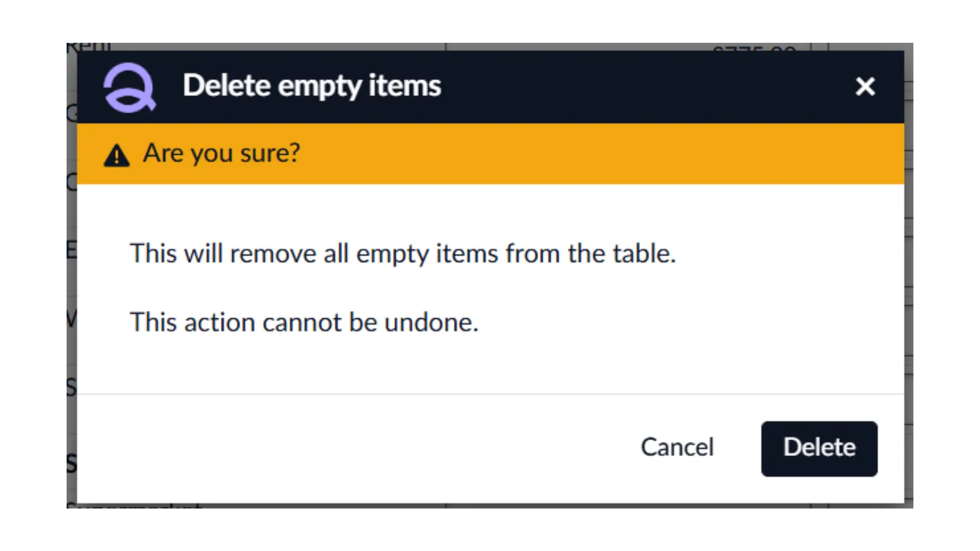Click the "Delete empty items" dialog title
This screenshot has width=980, height=551.
[312, 86]
